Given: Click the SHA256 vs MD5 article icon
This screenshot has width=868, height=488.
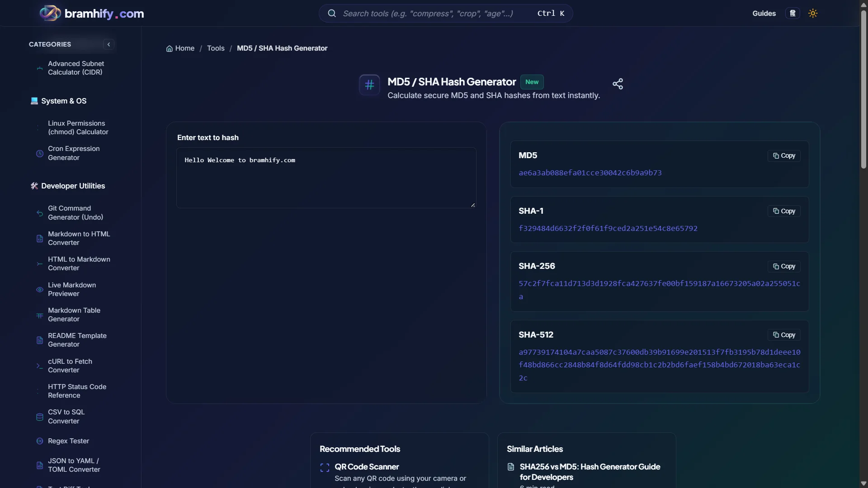Looking at the screenshot, I should tap(511, 467).
